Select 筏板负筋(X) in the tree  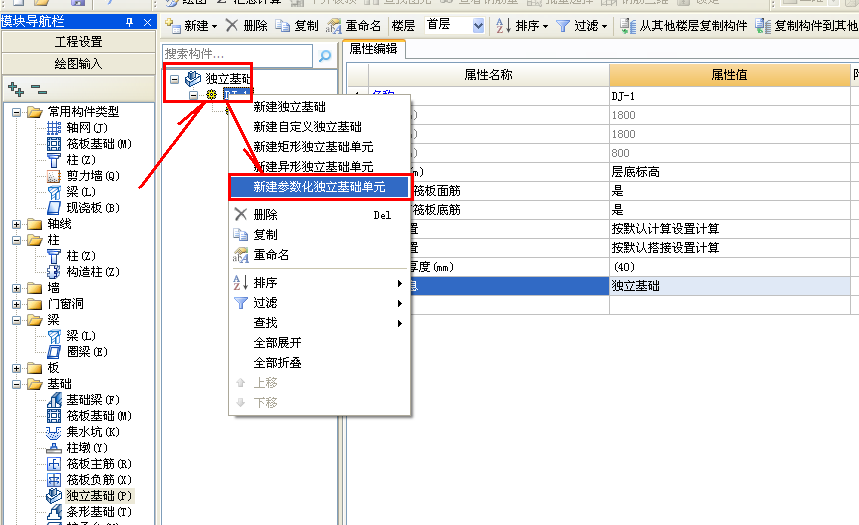(99, 480)
